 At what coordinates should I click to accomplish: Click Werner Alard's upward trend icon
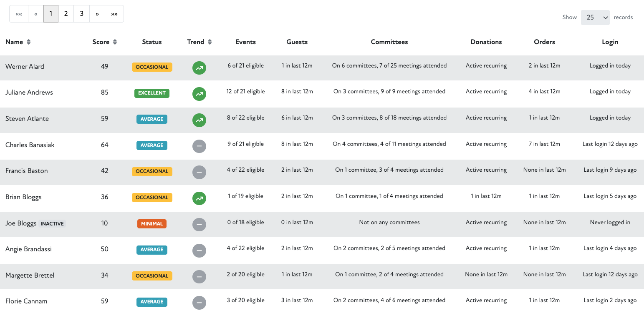pos(199,68)
